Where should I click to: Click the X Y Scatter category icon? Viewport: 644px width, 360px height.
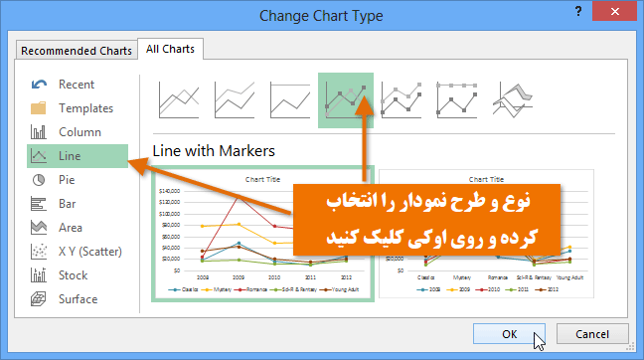click(x=39, y=251)
